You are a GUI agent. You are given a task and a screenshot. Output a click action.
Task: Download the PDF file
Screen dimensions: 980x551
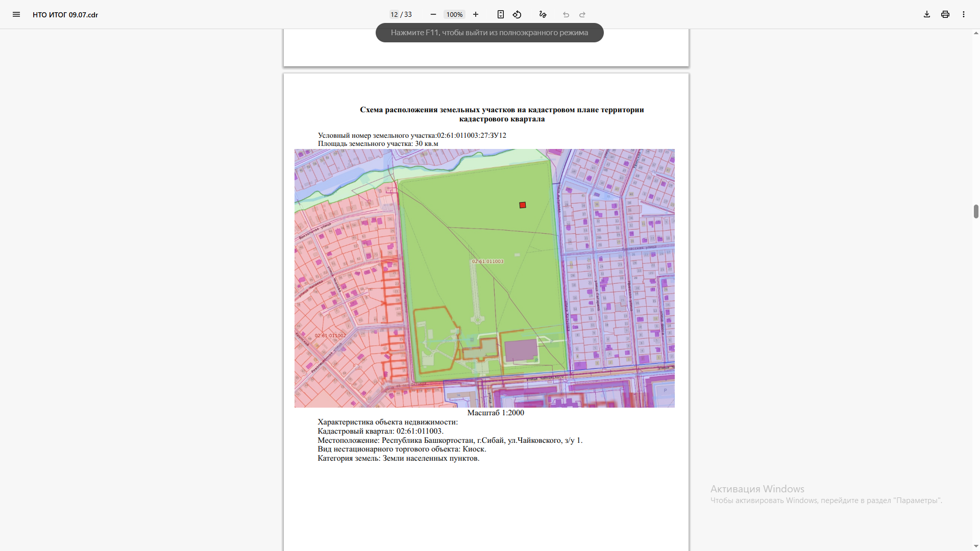pyautogui.click(x=927, y=14)
